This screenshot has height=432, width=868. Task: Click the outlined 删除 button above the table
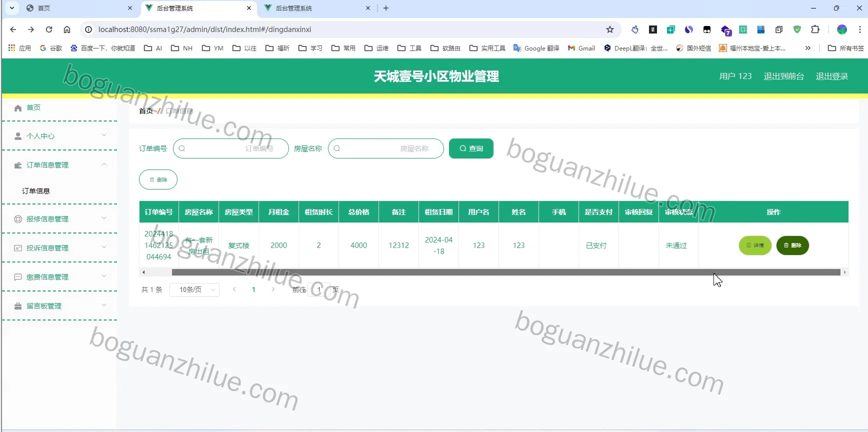tap(158, 179)
